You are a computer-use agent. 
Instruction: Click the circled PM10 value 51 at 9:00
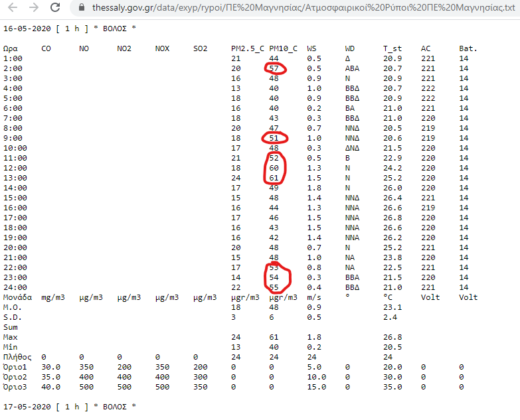pyautogui.click(x=274, y=138)
